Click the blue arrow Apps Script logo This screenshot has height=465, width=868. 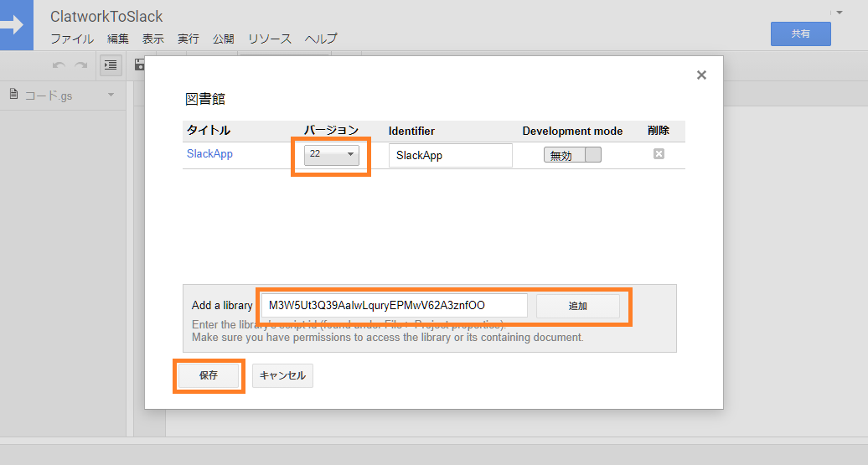pyautogui.click(x=15, y=25)
